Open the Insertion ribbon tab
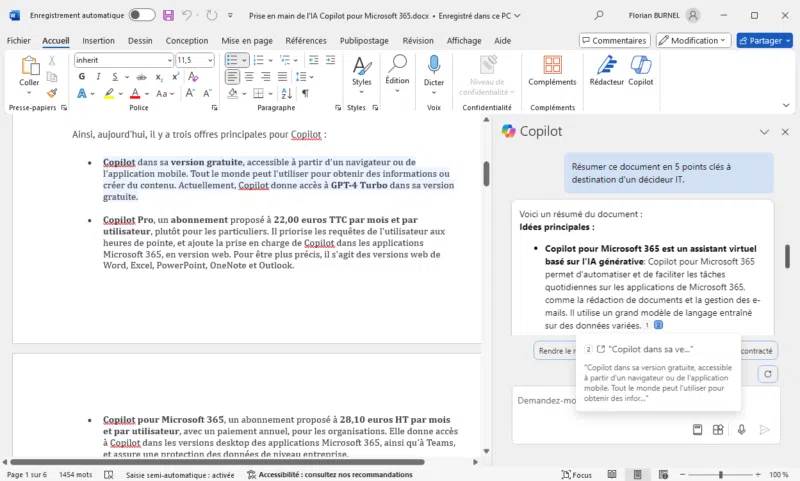 (98, 41)
